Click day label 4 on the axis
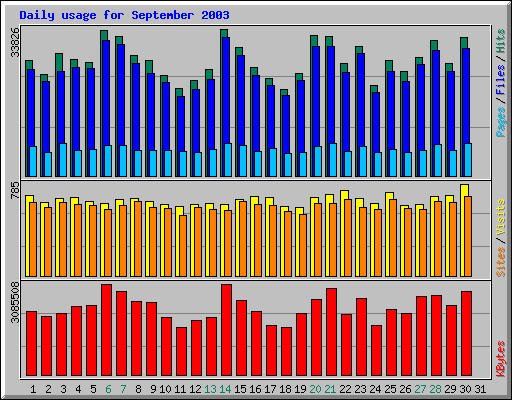This screenshot has height=400, width=512. 78,389
